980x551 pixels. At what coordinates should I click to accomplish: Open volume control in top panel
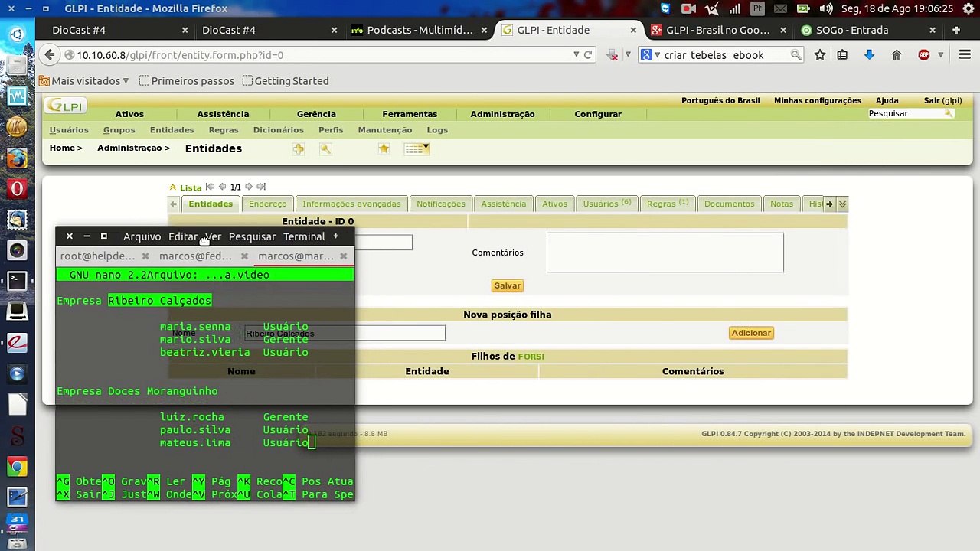[826, 8]
